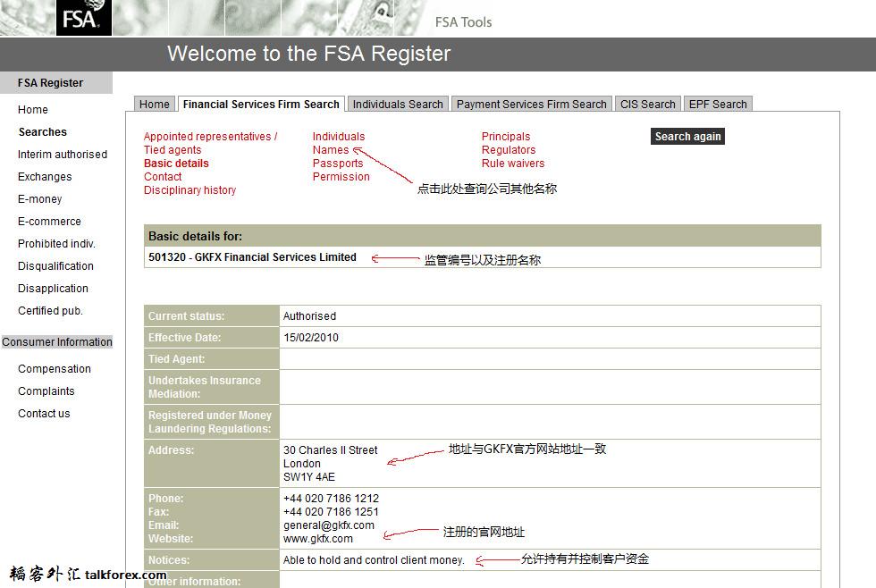Open Disapplication sidebar item

coord(53,288)
